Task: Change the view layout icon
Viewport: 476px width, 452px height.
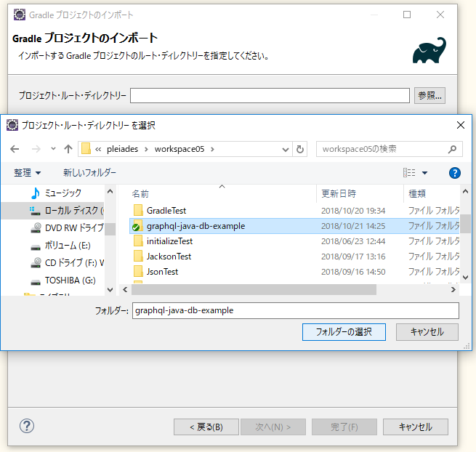Action: 409,173
